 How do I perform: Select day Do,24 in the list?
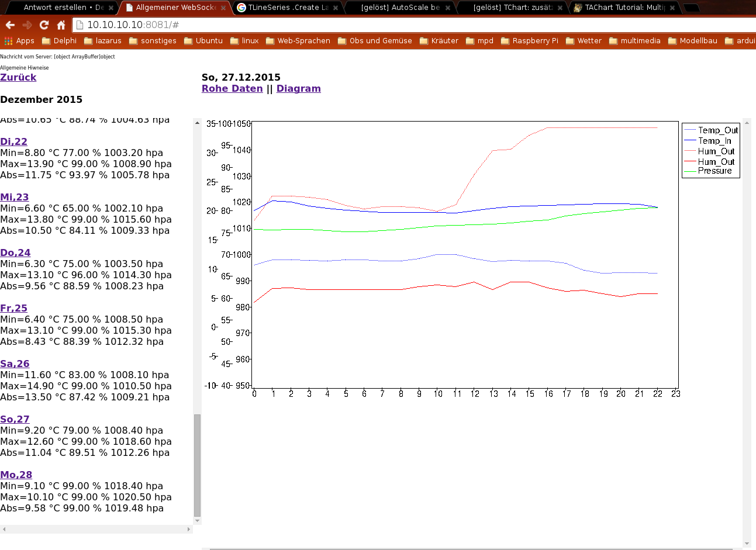[15, 252]
